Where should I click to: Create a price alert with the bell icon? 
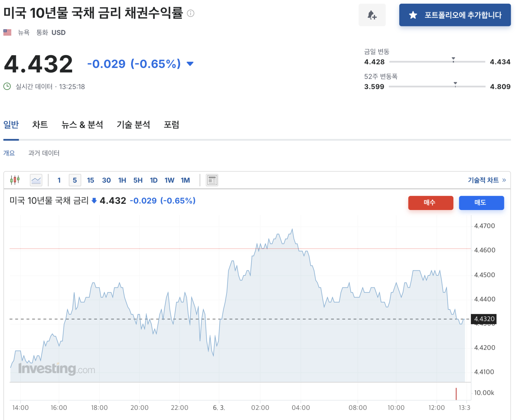(372, 15)
